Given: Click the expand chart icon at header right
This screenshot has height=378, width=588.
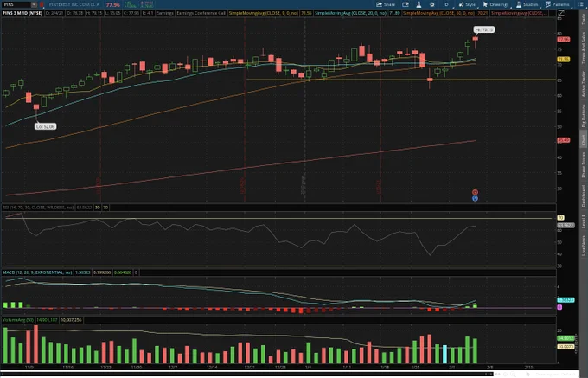Looking at the screenshot, I should point(561,13).
